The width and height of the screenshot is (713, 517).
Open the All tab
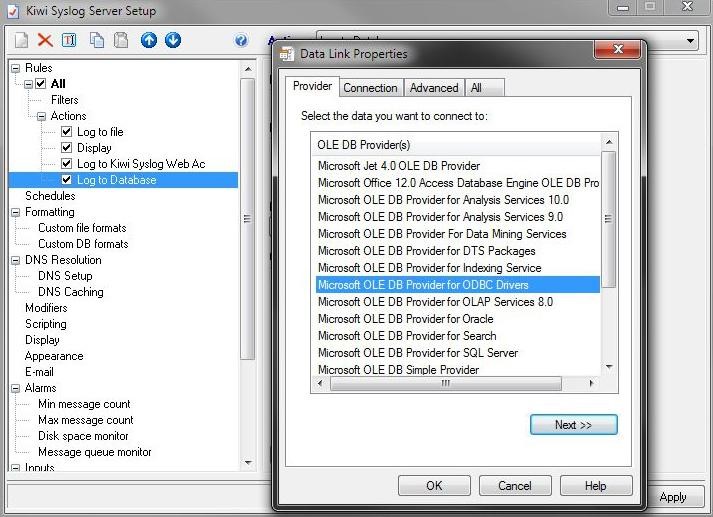point(484,88)
